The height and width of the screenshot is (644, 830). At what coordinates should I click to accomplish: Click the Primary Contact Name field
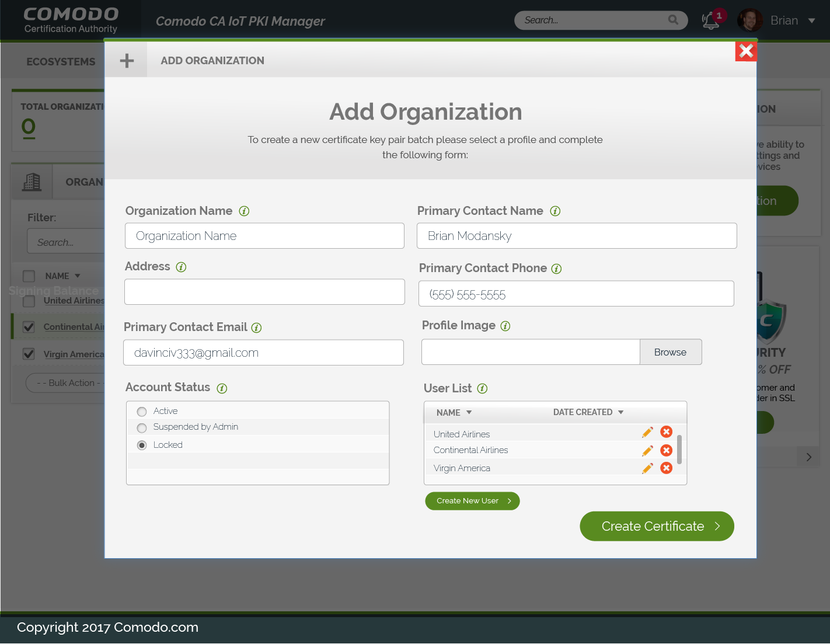(x=577, y=236)
